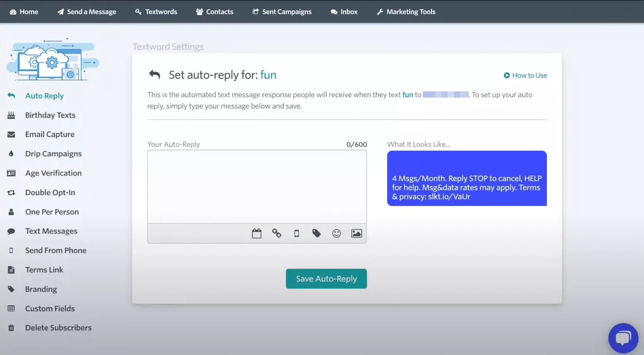Navigate to Marketing Tools
The width and height of the screenshot is (644, 355).
(x=405, y=11)
